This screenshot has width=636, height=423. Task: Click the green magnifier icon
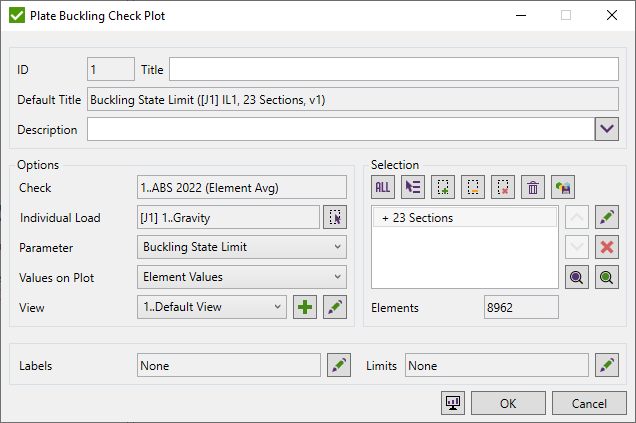pyautogui.click(x=605, y=278)
